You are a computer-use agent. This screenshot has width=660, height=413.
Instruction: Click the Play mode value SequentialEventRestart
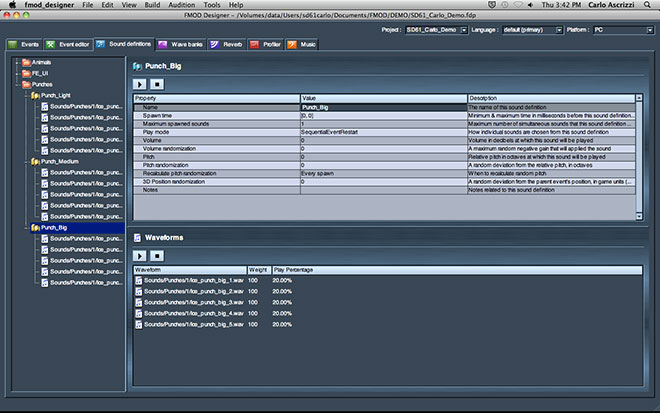(x=383, y=132)
